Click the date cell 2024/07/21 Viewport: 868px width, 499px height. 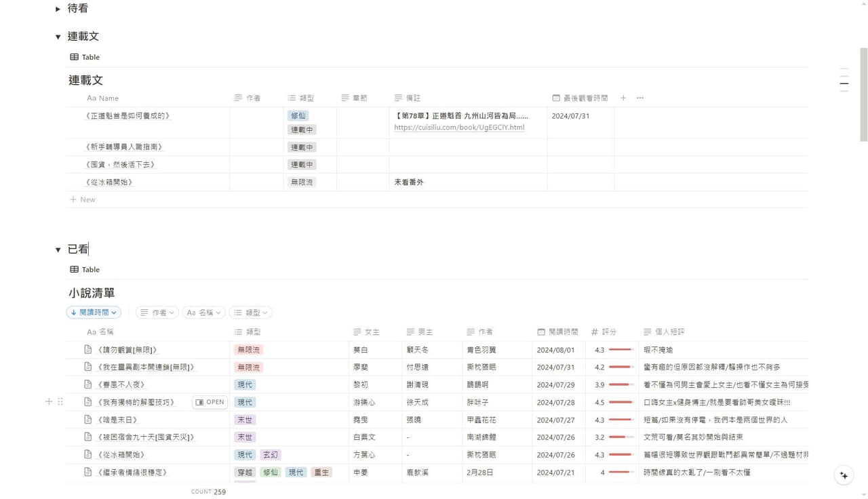[x=559, y=472]
